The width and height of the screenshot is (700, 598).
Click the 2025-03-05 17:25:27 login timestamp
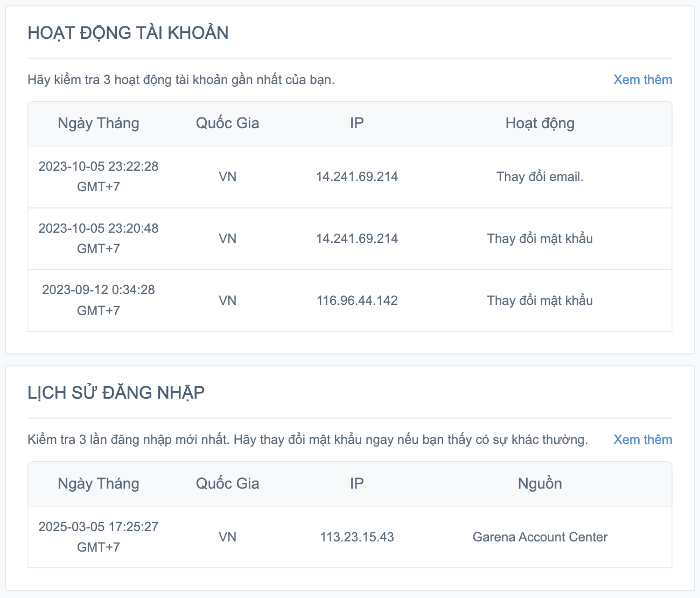coord(99,527)
